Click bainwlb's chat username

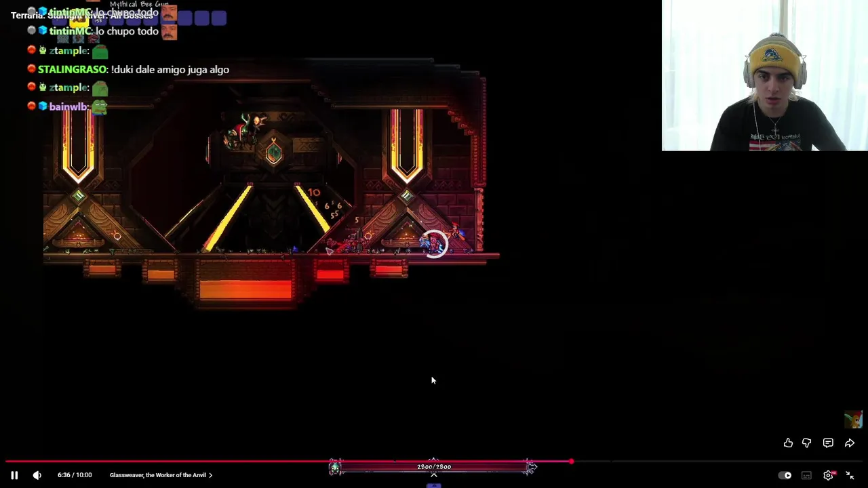(x=68, y=106)
